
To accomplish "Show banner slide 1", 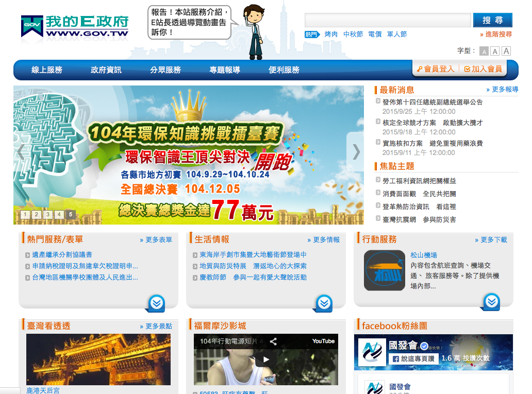I will (x=25, y=214).
